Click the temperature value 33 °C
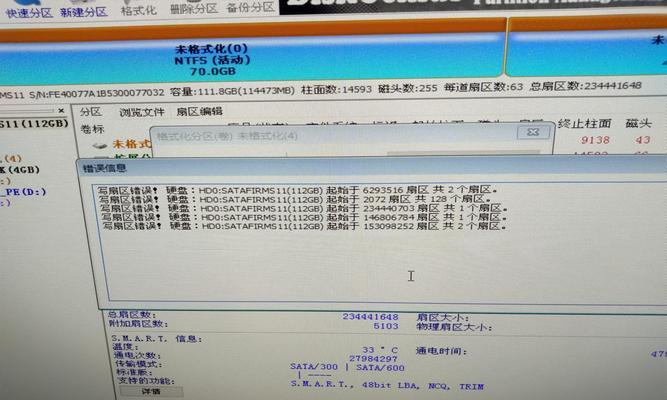667x400 pixels. click(380, 350)
